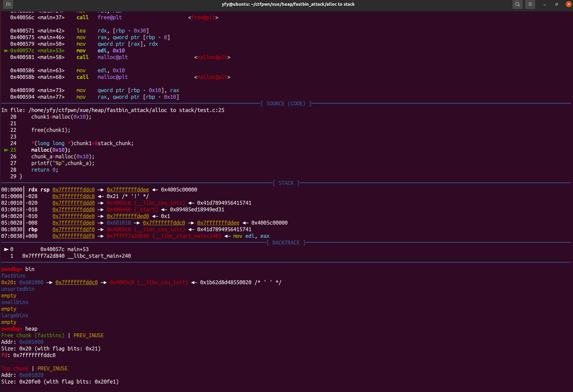Click the 'free@plt' call operand
The image size is (573, 392).
tap(110, 17)
